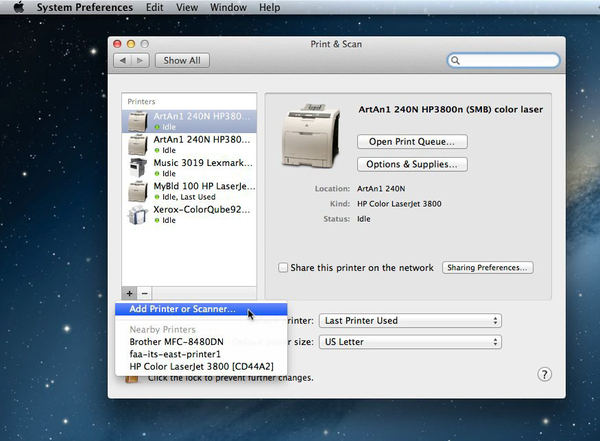The width and height of the screenshot is (600, 441).
Task: Open the help question mark button
Action: click(545, 374)
